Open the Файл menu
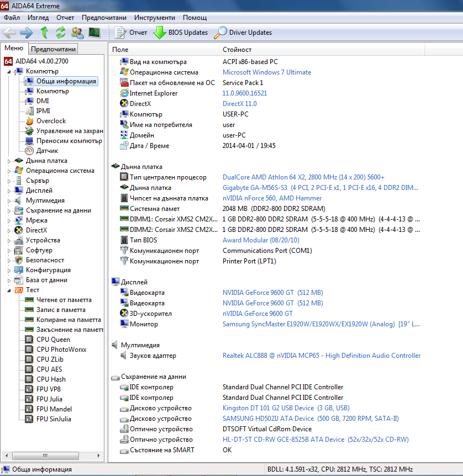Image resolution: width=463 pixels, height=476 pixels. coord(12,18)
